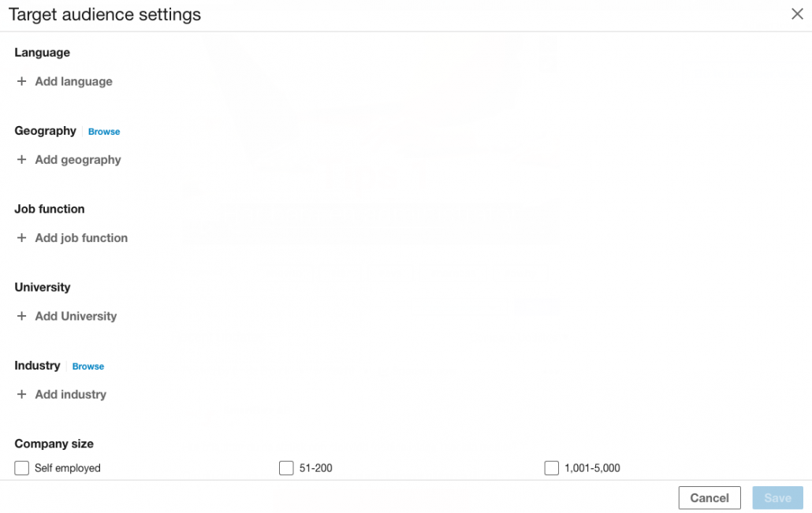This screenshot has width=812, height=513.
Task: Click the plus icon beside Add University
Action: click(x=21, y=315)
